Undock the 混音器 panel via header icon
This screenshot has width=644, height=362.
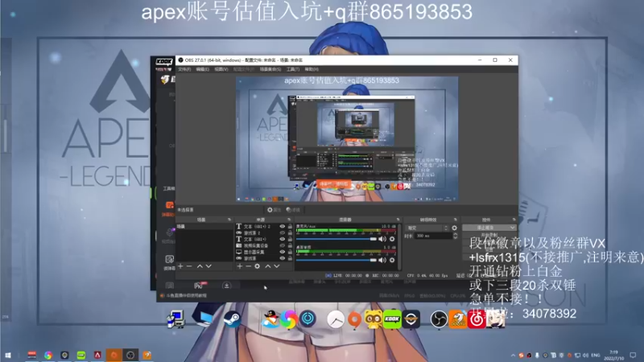click(x=398, y=220)
